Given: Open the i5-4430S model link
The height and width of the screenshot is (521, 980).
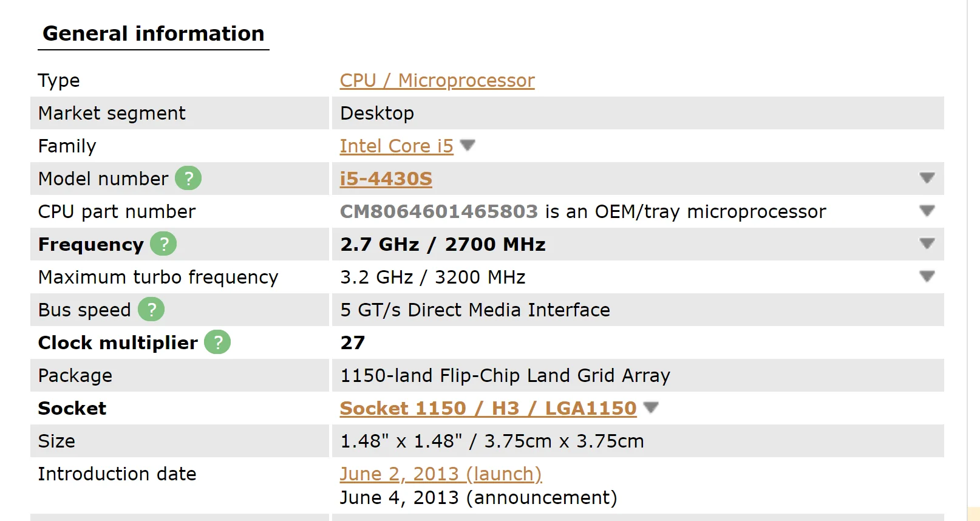Looking at the screenshot, I should click(x=386, y=179).
